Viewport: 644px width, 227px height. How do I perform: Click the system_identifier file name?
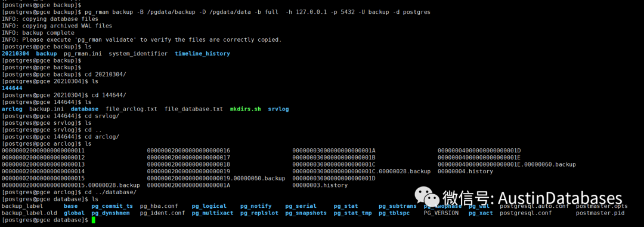pyautogui.click(x=138, y=54)
